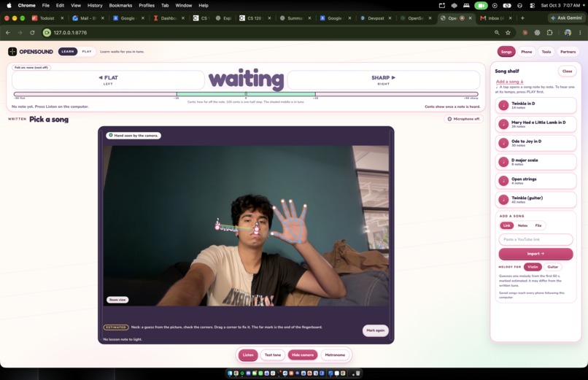This screenshot has height=380, width=588.
Task: Open the Partners panel
Action: tap(568, 52)
